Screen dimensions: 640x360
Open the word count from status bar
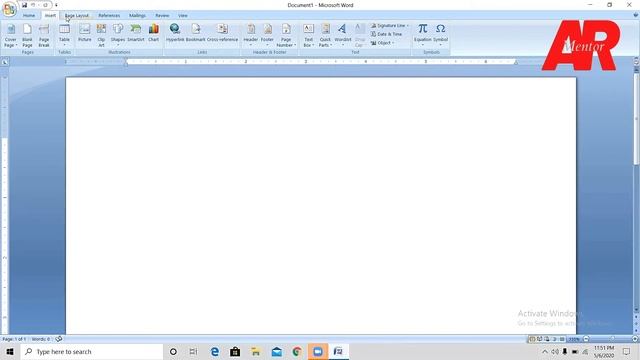41,339
